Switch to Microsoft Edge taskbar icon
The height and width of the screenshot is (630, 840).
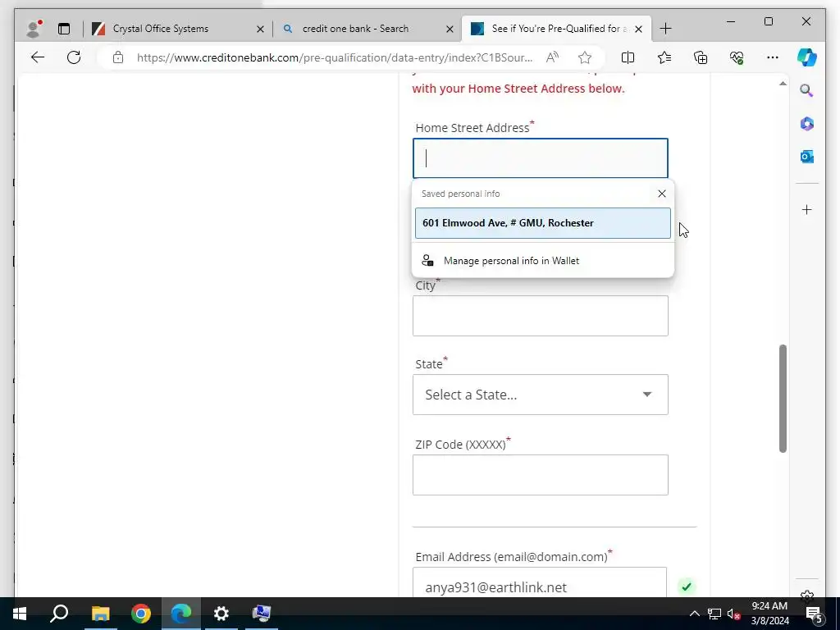181,614
